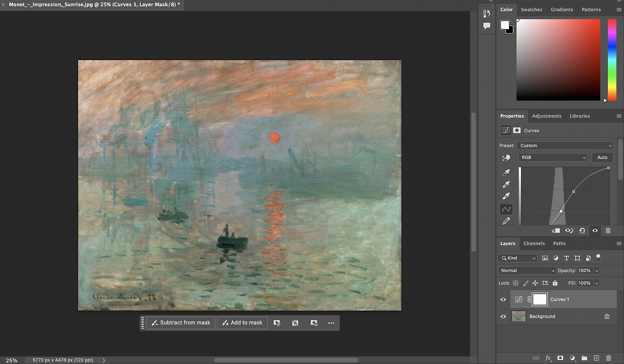Open the Color panel flyout menu
The image size is (624, 364).
click(619, 9)
